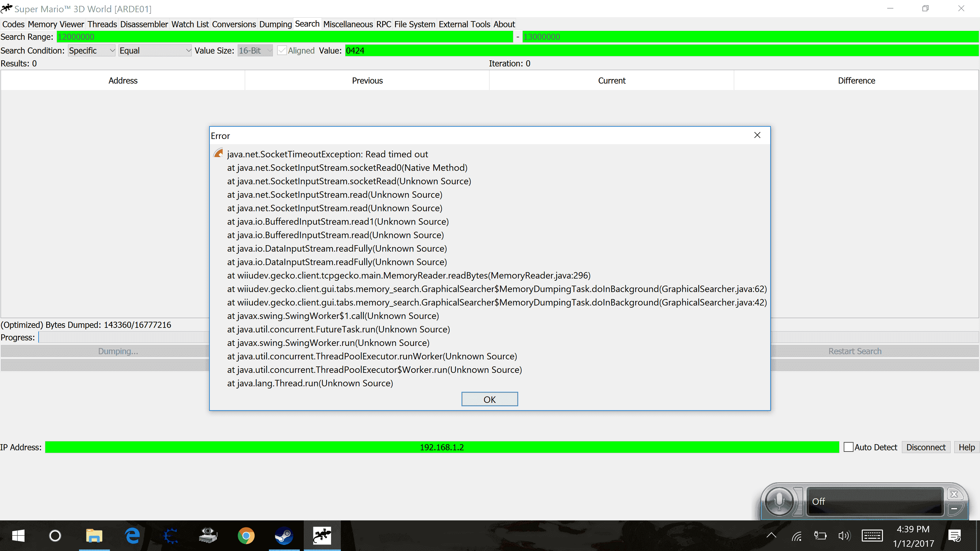This screenshot has width=980, height=551.
Task: Click the Address column header
Action: point(123,81)
